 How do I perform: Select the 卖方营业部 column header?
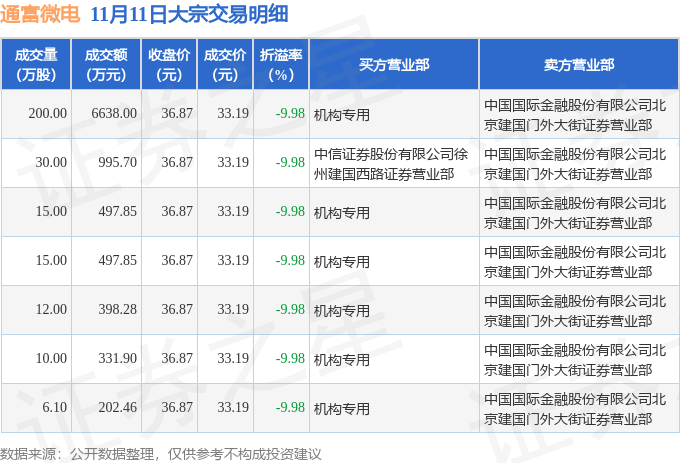click(579, 64)
